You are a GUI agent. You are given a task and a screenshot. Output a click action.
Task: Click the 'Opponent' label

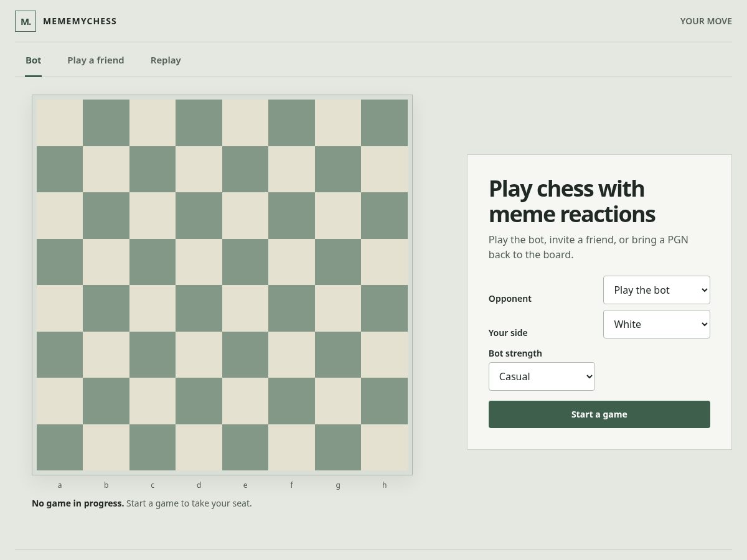[x=510, y=299]
